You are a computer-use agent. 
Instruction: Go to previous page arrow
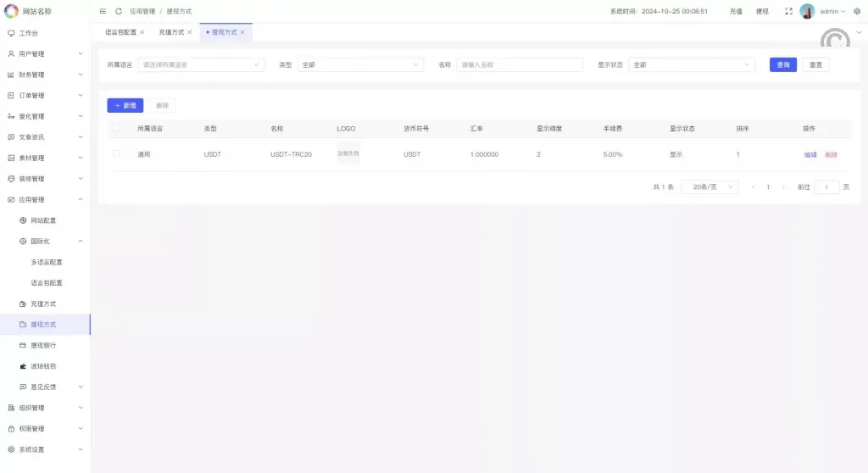tap(753, 187)
